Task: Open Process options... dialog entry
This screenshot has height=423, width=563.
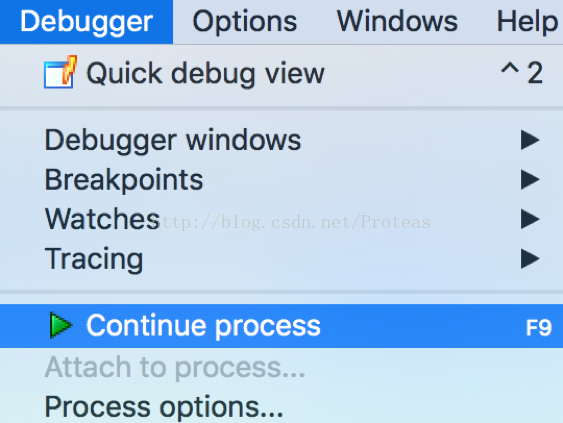Action: pyautogui.click(x=164, y=407)
